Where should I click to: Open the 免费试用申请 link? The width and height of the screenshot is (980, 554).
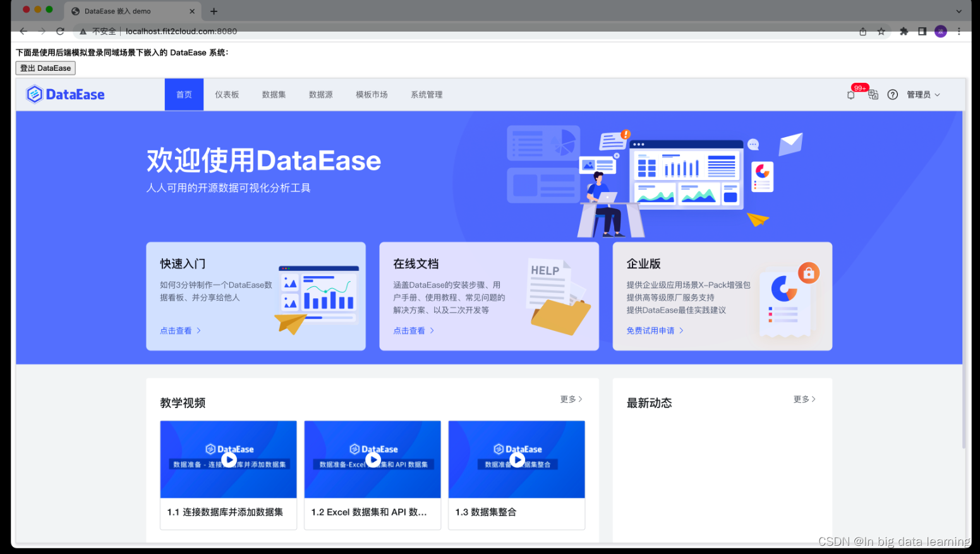651,330
